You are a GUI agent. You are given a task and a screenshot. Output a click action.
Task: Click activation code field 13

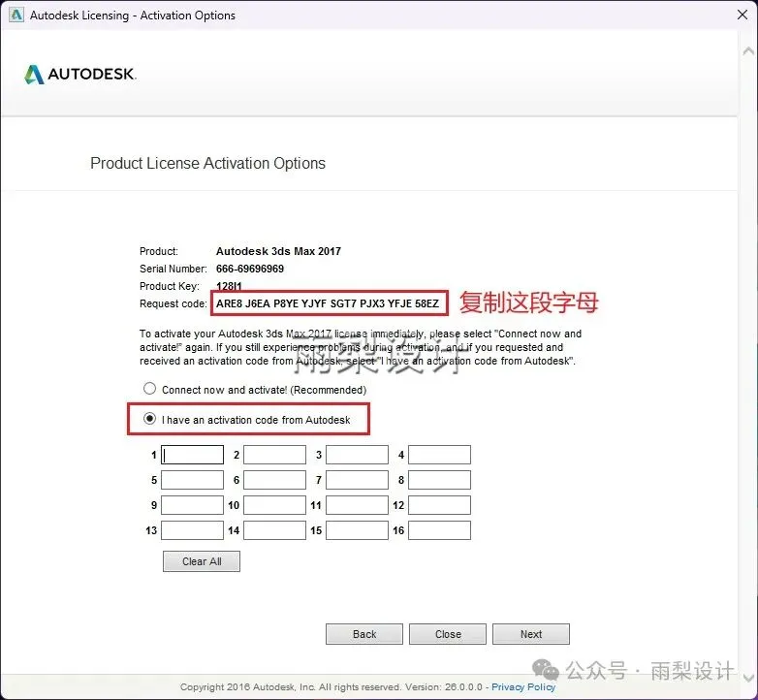tap(192, 530)
